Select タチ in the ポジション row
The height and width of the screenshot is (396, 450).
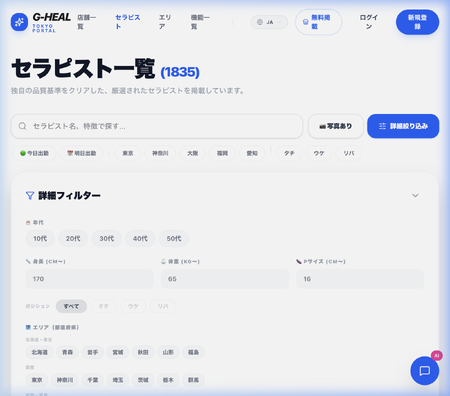[x=103, y=306]
